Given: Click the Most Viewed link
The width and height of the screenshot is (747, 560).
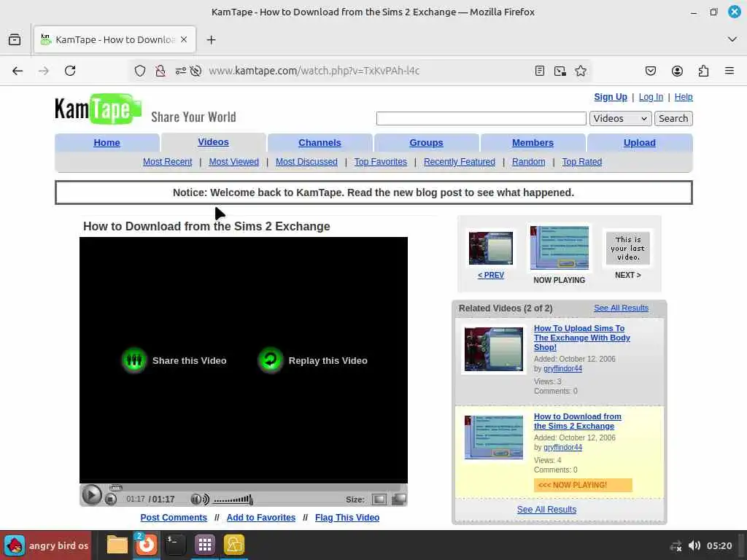Looking at the screenshot, I should tap(234, 162).
